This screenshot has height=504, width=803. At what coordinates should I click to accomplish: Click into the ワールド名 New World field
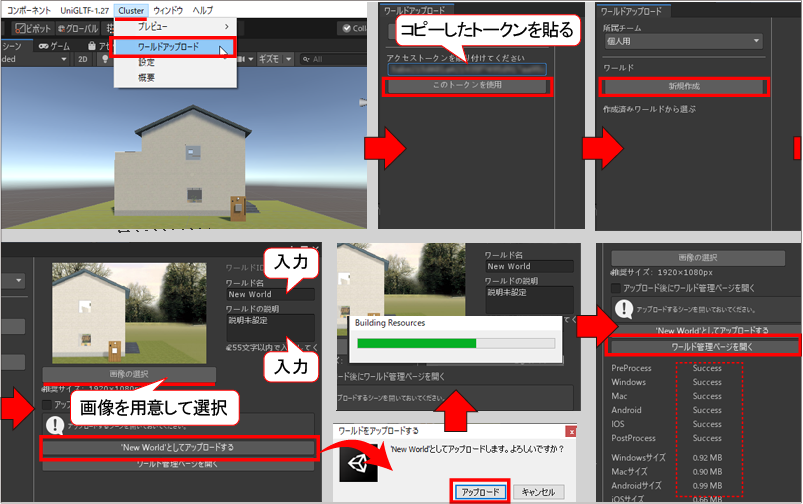[268, 294]
